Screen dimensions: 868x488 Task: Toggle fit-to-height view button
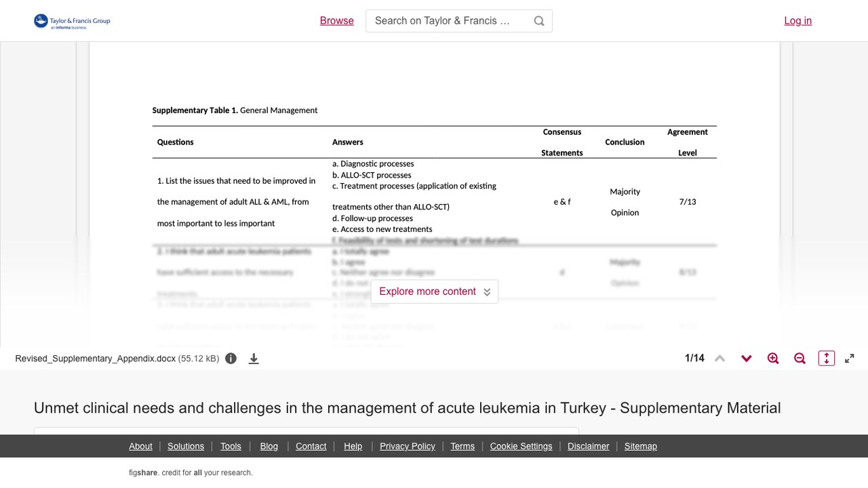click(827, 359)
